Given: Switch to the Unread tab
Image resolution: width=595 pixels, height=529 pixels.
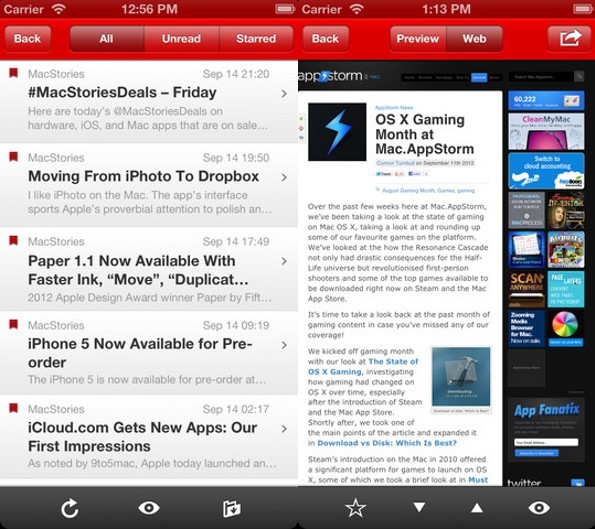Looking at the screenshot, I should click(x=181, y=38).
